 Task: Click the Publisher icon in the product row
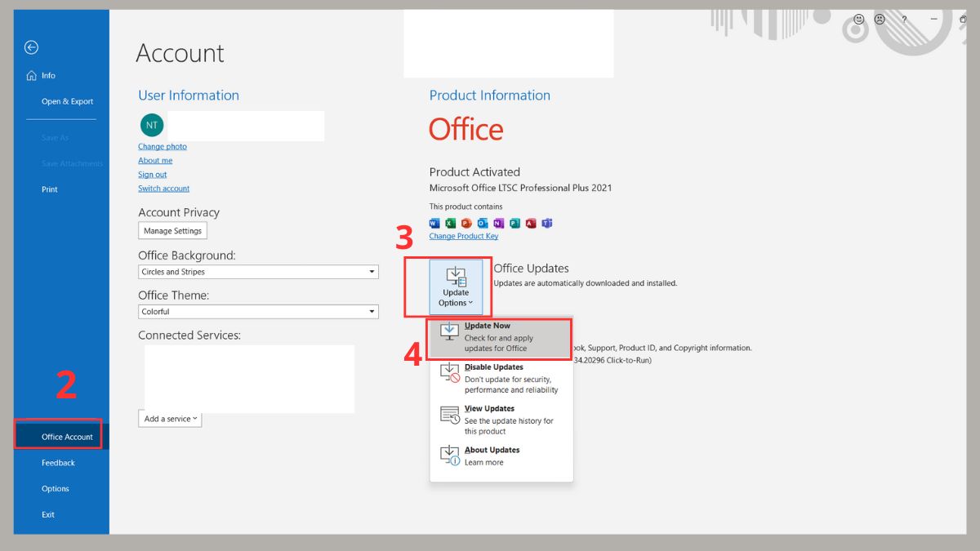[514, 223]
